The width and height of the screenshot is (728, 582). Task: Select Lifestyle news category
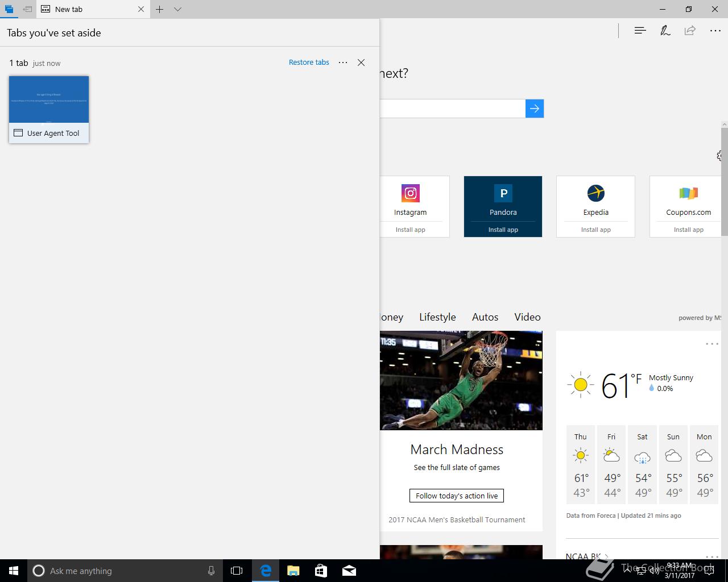[437, 317]
